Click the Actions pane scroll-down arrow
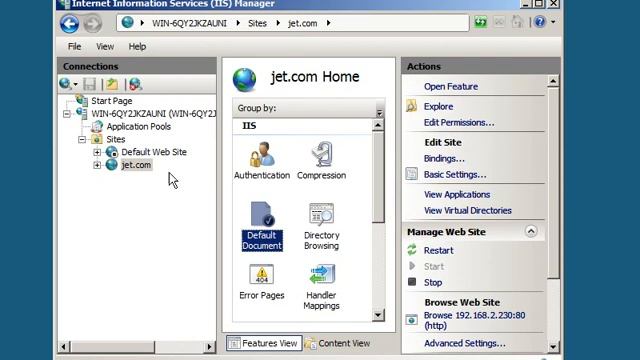This screenshot has width=640, height=360. (553, 347)
